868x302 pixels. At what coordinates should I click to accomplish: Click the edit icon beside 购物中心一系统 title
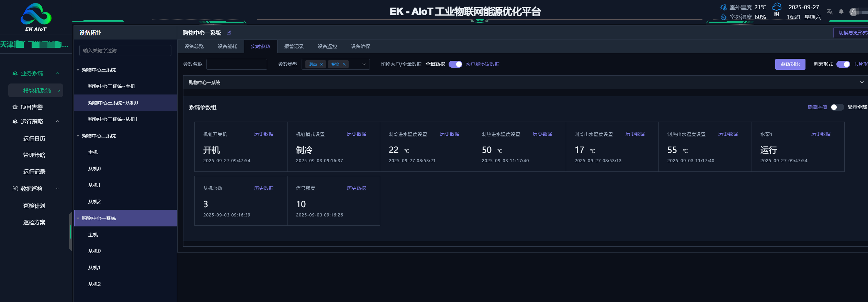pyautogui.click(x=229, y=33)
